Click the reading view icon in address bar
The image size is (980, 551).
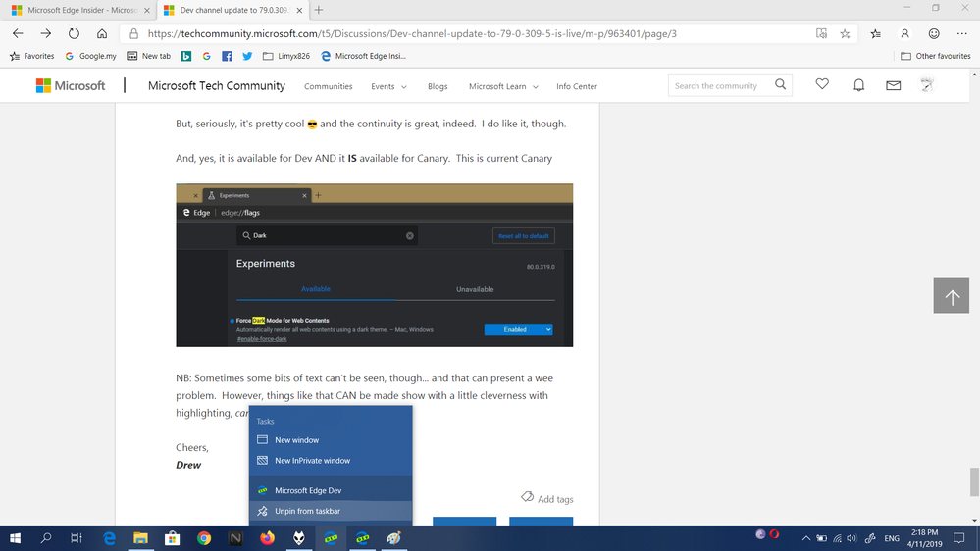(x=821, y=33)
